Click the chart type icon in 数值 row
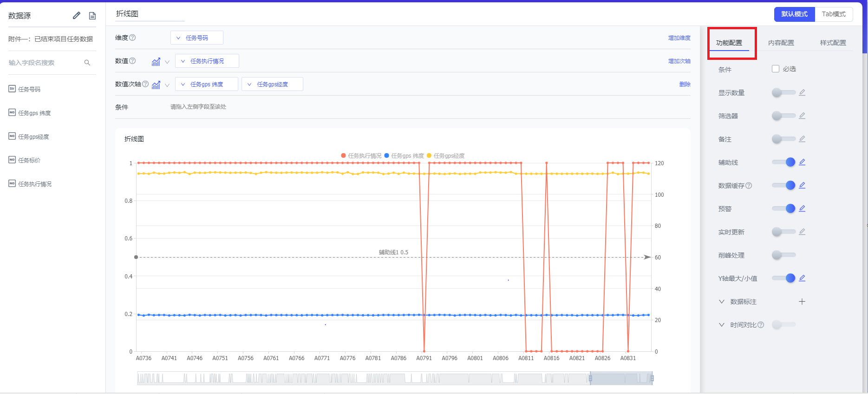The width and height of the screenshot is (868, 394). (156, 61)
